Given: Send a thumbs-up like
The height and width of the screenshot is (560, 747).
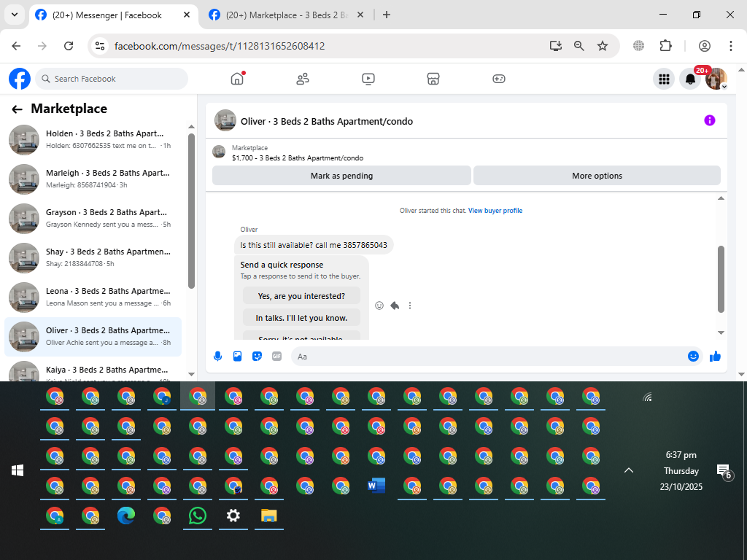Looking at the screenshot, I should (x=715, y=356).
